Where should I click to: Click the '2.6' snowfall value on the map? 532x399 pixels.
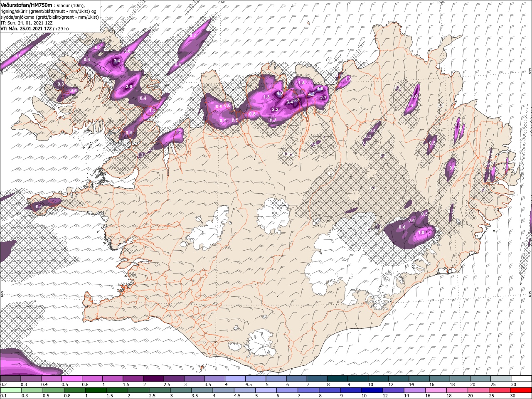click(x=129, y=86)
